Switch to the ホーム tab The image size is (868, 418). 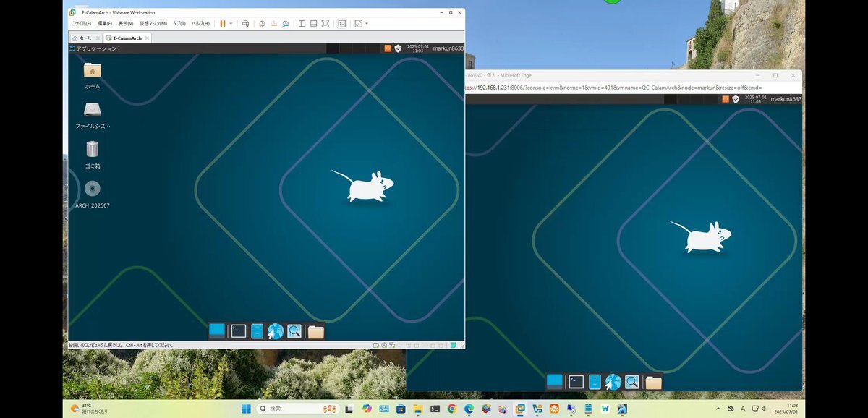coord(85,38)
